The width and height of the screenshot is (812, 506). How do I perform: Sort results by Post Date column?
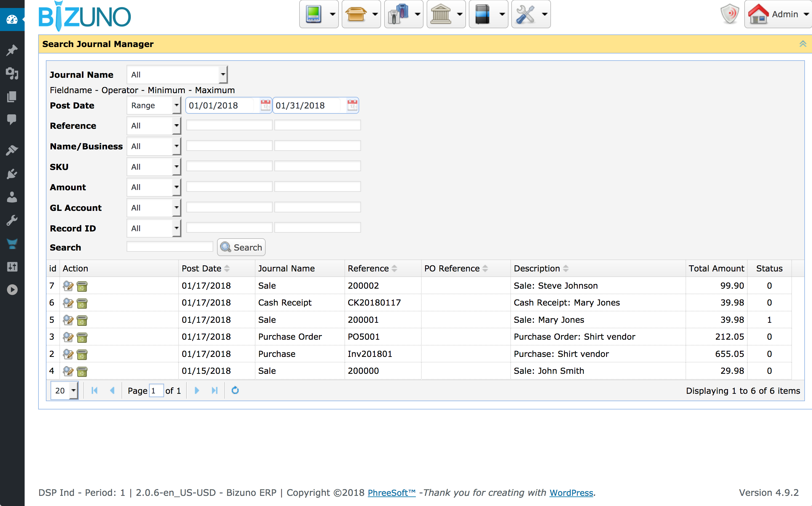coord(202,268)
